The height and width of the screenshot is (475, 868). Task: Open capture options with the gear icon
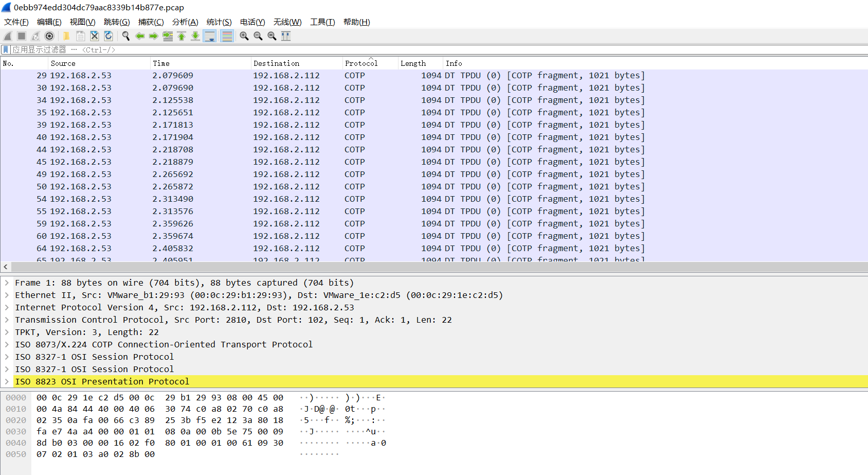49,36
